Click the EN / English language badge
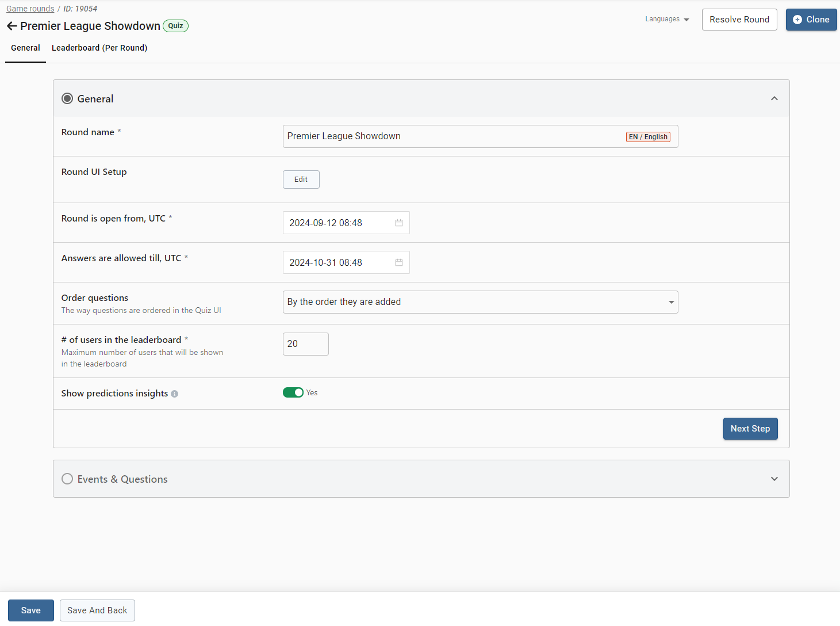Screen dimensions: 840x626 point(648,137)
